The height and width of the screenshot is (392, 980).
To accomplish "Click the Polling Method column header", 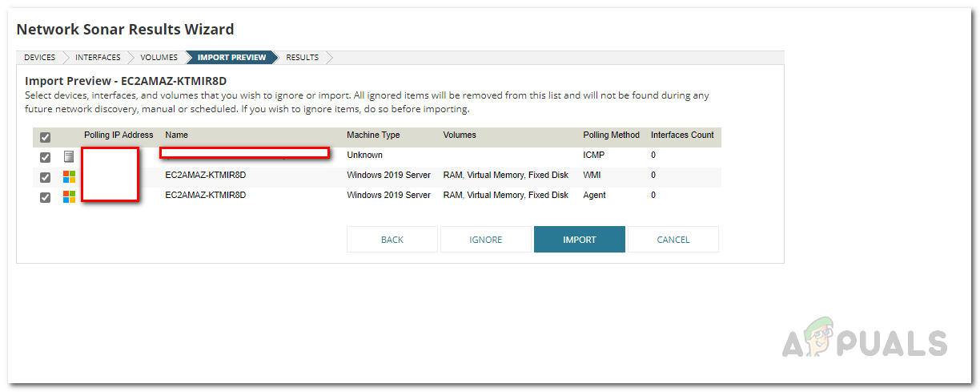I will coord(611,135).
